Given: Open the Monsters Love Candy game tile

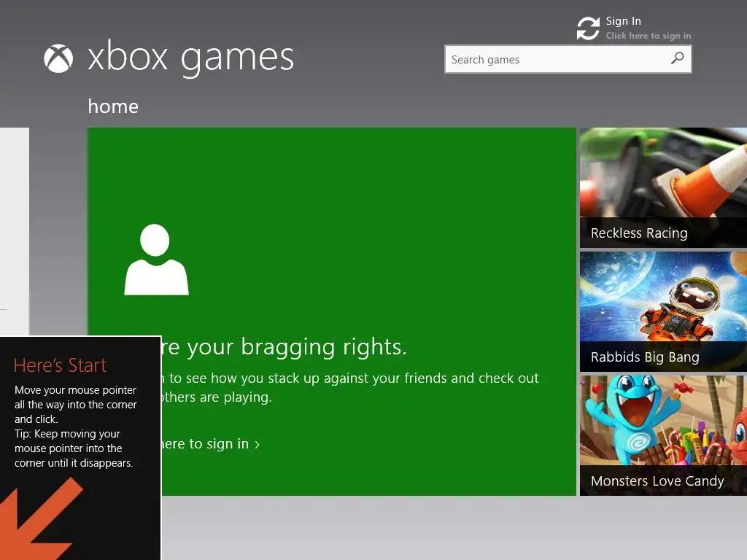Looking at the screenshot, I should click(663, 435).
